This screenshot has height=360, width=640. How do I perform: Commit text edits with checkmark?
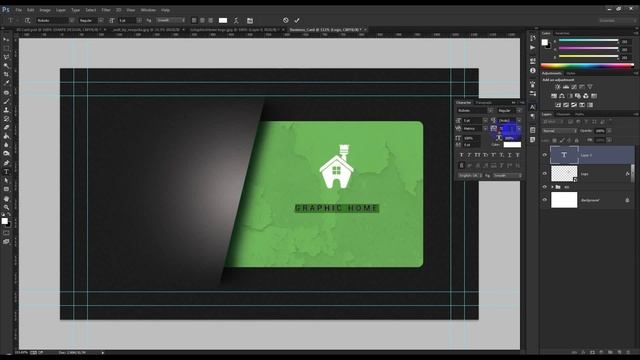tap(297, 20)
